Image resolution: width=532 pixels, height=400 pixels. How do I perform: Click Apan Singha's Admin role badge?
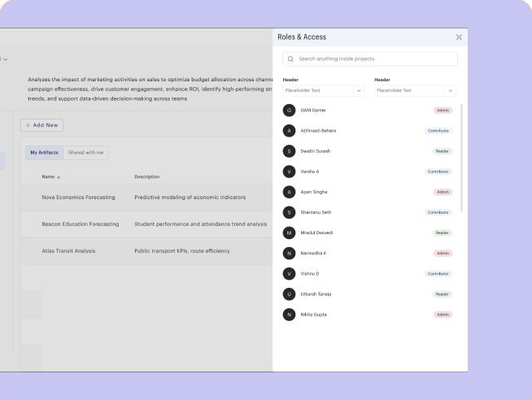point(443,192)
